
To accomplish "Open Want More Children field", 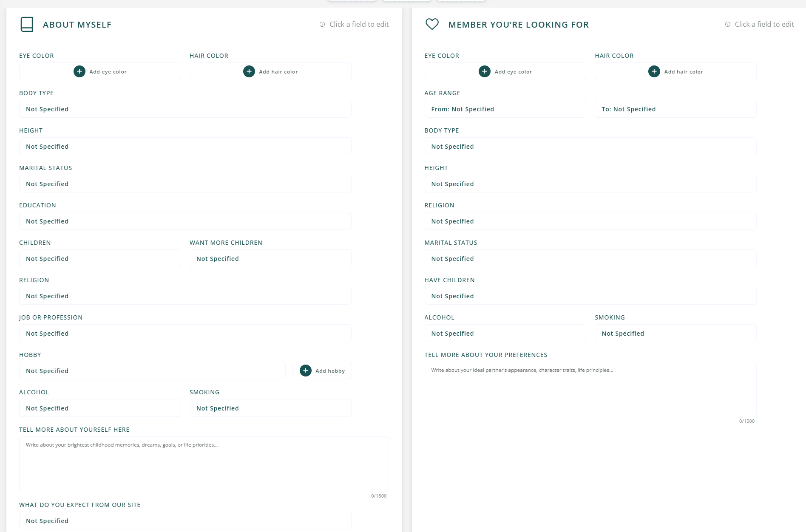I will click(270, 258).
